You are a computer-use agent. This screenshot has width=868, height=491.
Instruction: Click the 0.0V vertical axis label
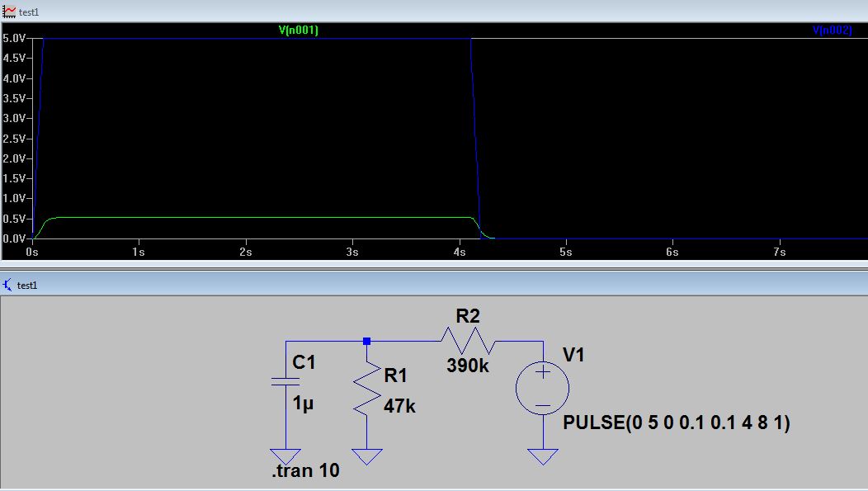14,238
